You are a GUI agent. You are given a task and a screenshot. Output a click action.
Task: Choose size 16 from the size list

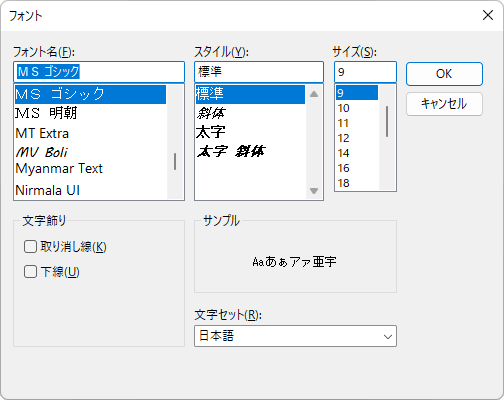[357, 168]
